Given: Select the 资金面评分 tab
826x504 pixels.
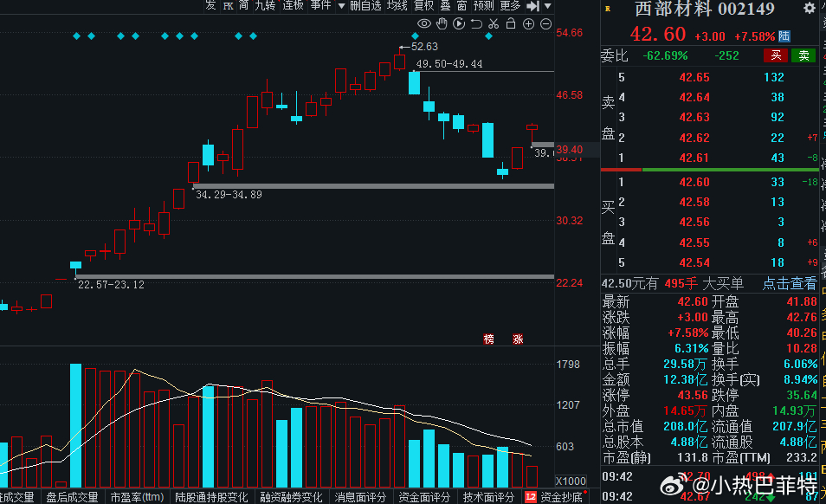Looking at the screenshot, I should [424, 497].
